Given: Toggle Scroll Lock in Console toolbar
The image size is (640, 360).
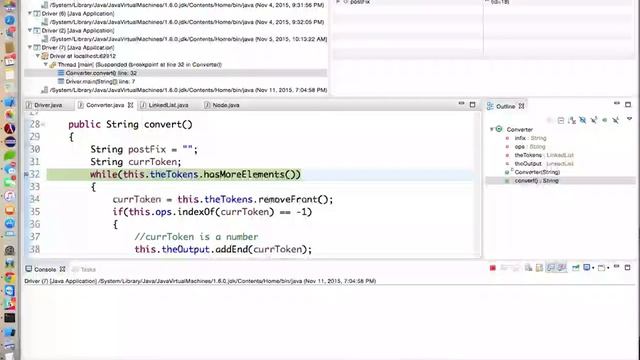Looking at the screenshot, I should (539, 268).
